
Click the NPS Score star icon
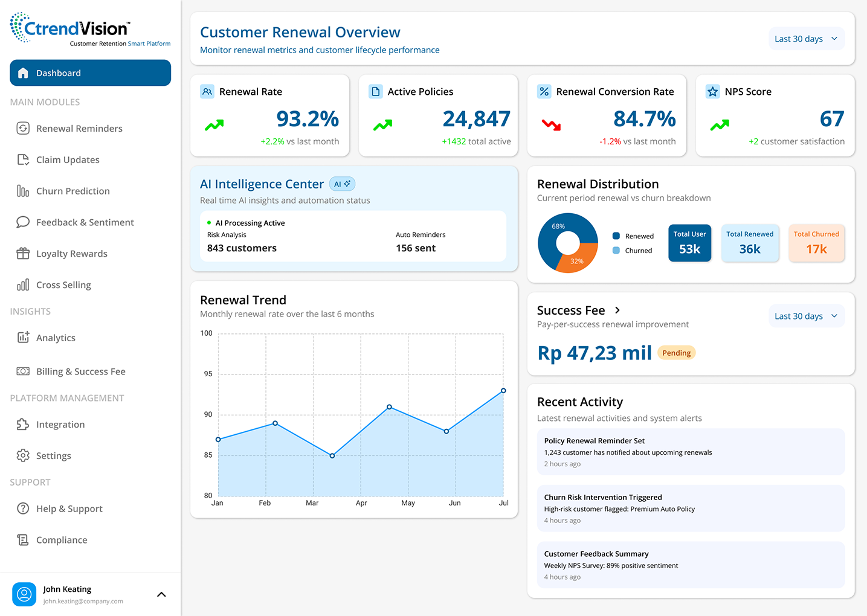coord(713,92)
